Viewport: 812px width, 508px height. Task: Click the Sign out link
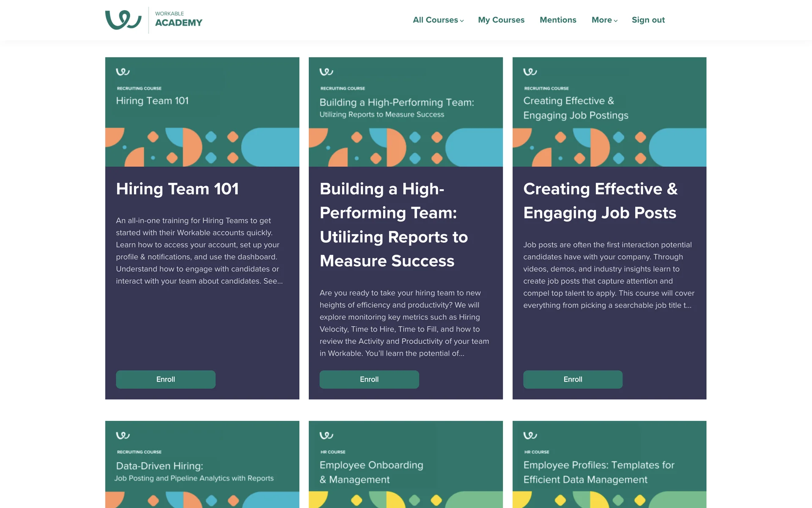click(648, 20)
